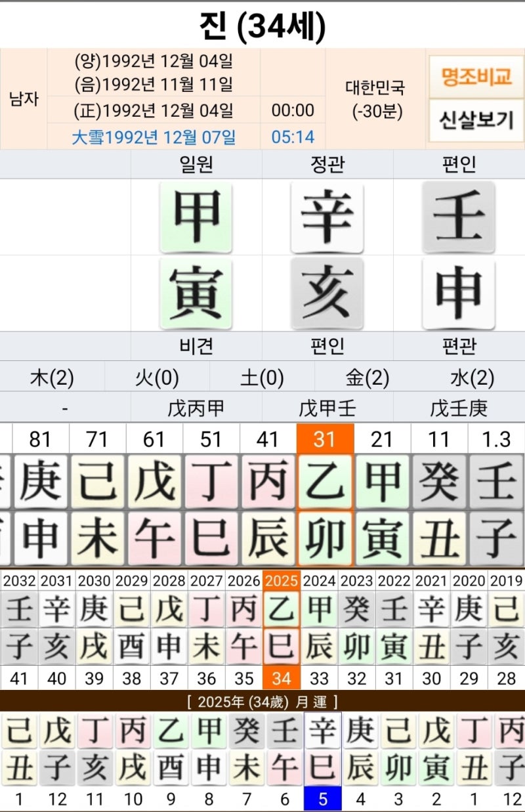Tap the 未 branch in the age 71 luck column
Viewport: 525px width, 812px height.
98,538
